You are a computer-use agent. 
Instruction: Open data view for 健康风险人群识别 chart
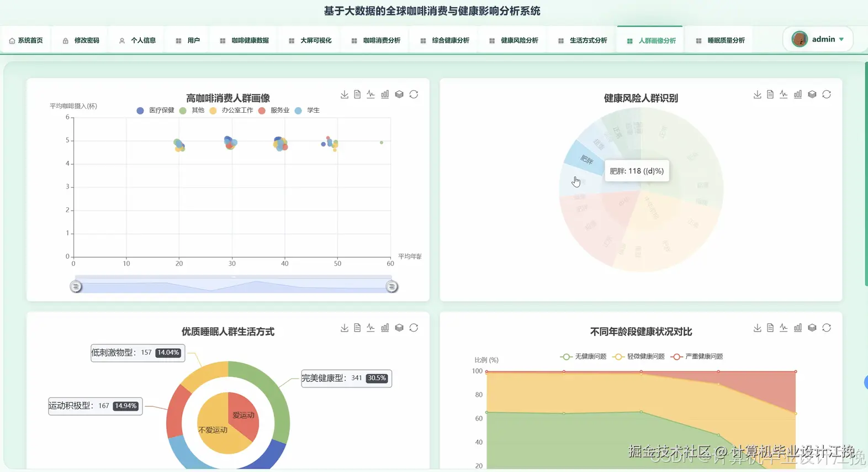click(770, 95)
